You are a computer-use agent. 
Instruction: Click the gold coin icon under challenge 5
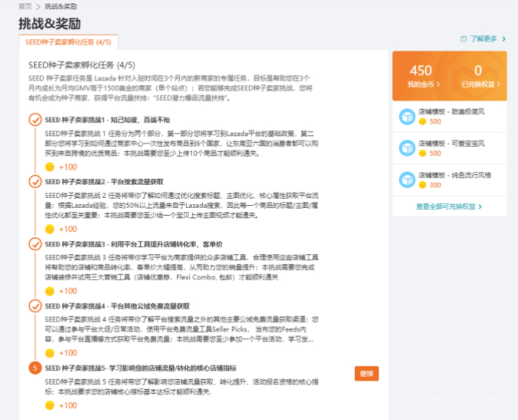click(x=50, y=406)
